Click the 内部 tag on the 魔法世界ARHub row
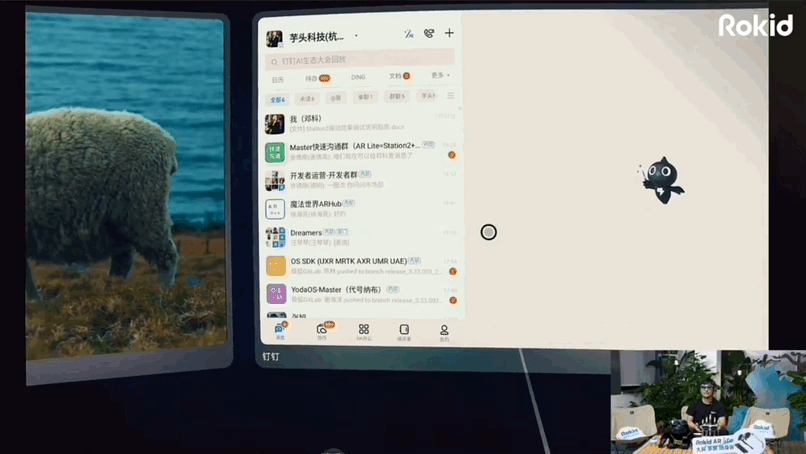806x454 pixels. pyautogui.click(x=349, y=203)
